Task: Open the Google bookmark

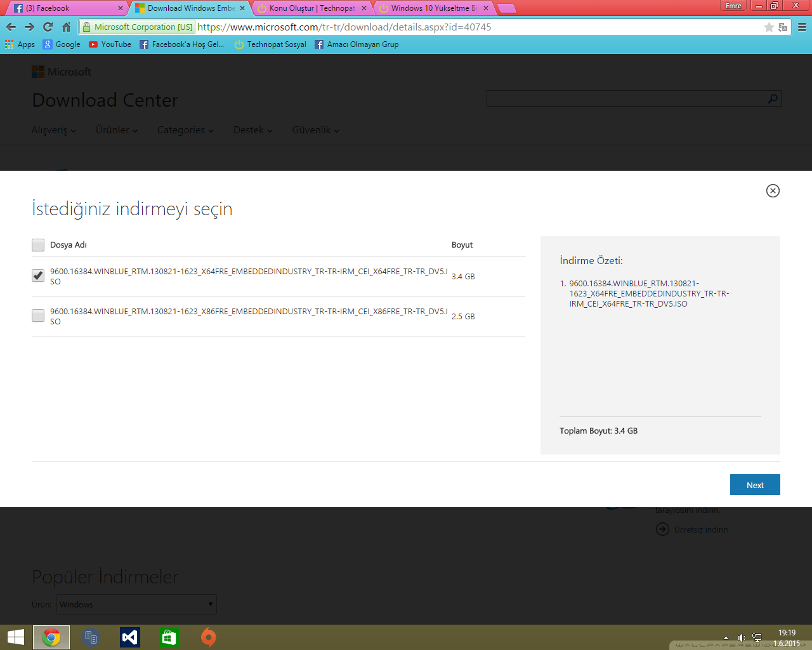Action: (x=62, y=44)
